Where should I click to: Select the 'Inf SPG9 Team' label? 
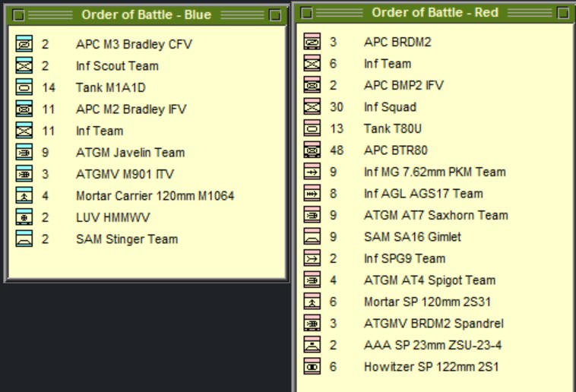(x=404, y=258)
